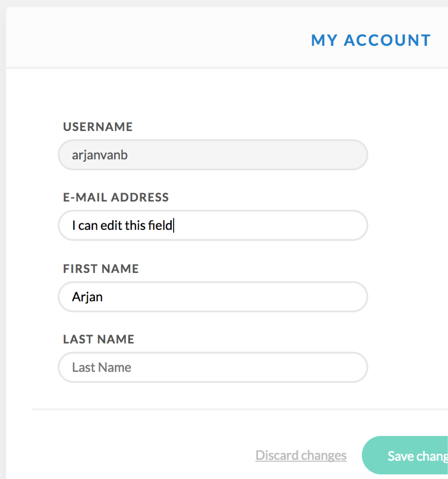Click the word field in the e-mail box

tap(160, 225)
